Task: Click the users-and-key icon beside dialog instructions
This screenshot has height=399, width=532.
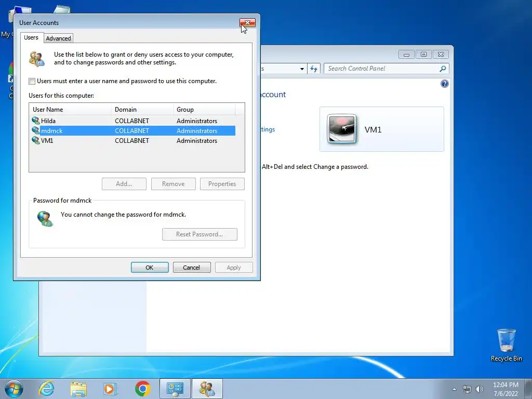Action: pyautogui.click(x=37, y=59)
